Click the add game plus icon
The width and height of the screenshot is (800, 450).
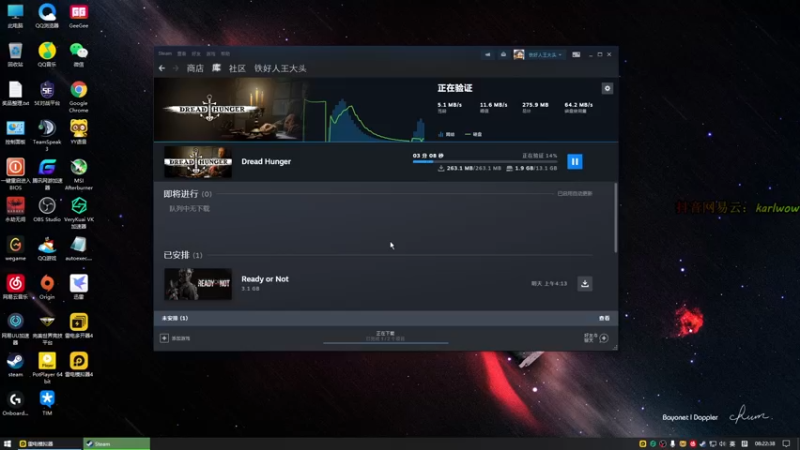(x=164, y=338)
